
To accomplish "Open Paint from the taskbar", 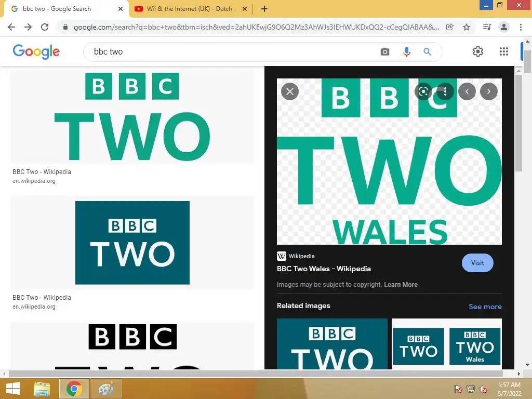I will tap(106, 389).
